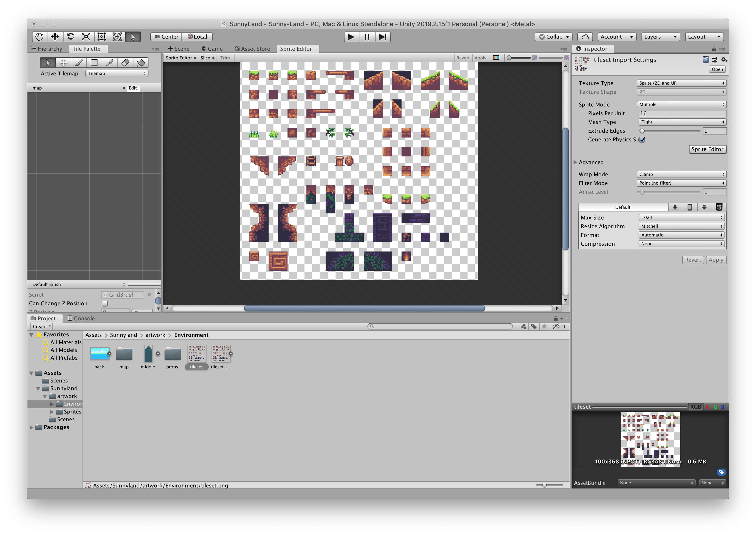The height and width of the screenshot is (535, 756).
Task: Choose Tile Palette picker eyedropper tool
Action: coord(110,63)
